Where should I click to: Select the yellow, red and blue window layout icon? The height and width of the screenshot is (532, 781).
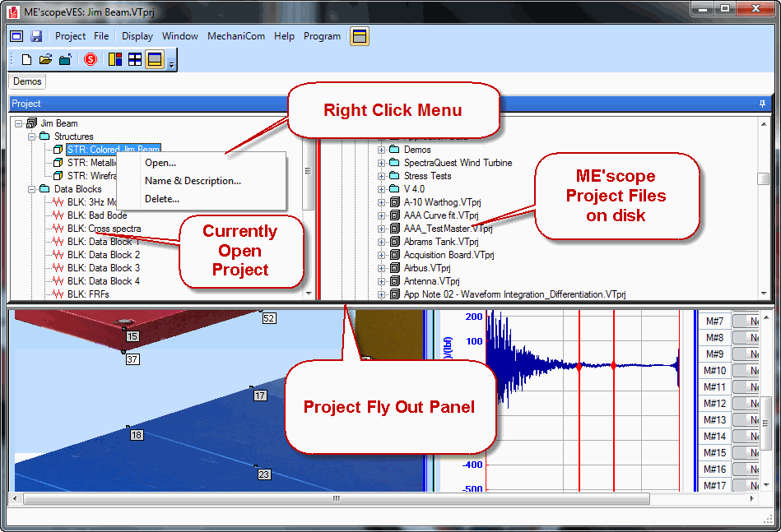[115, 60]
